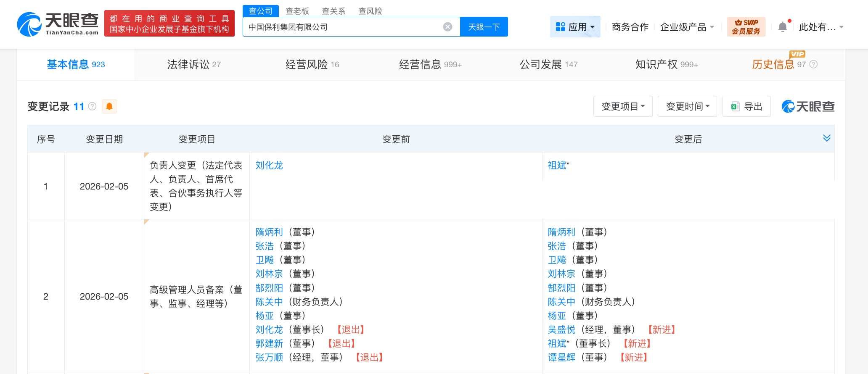Expand 企业级产品 menu
The height and width of the screenshot is (374, 868).
point(687,27)
